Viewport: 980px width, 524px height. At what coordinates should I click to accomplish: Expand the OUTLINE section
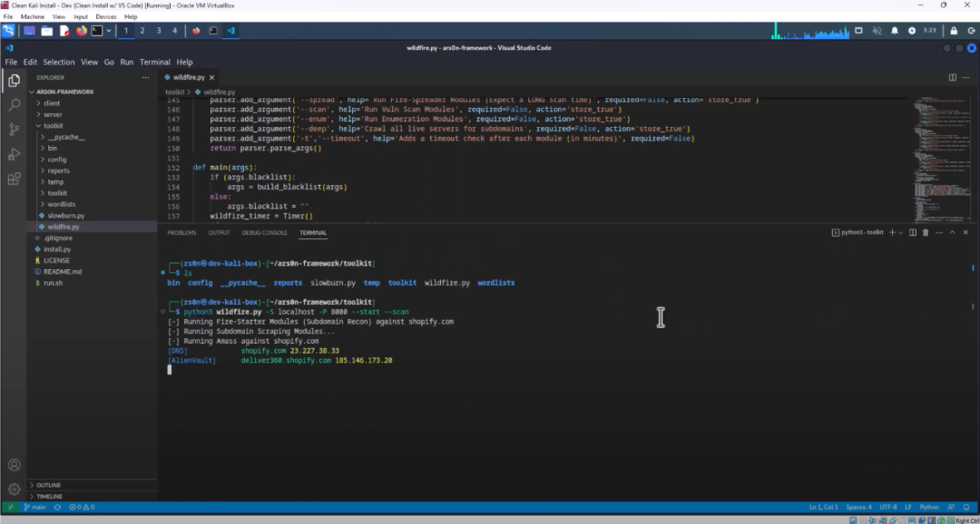point(47,485)
